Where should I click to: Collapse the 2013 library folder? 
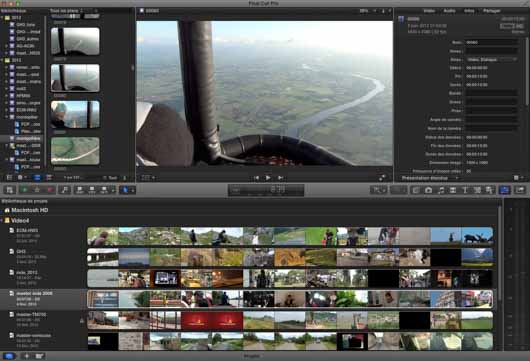2,60
